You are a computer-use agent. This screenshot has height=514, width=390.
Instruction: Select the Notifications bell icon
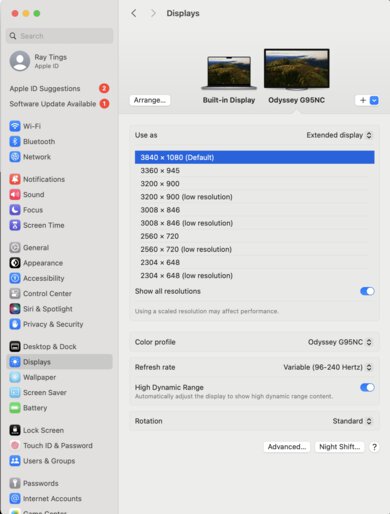15,179
